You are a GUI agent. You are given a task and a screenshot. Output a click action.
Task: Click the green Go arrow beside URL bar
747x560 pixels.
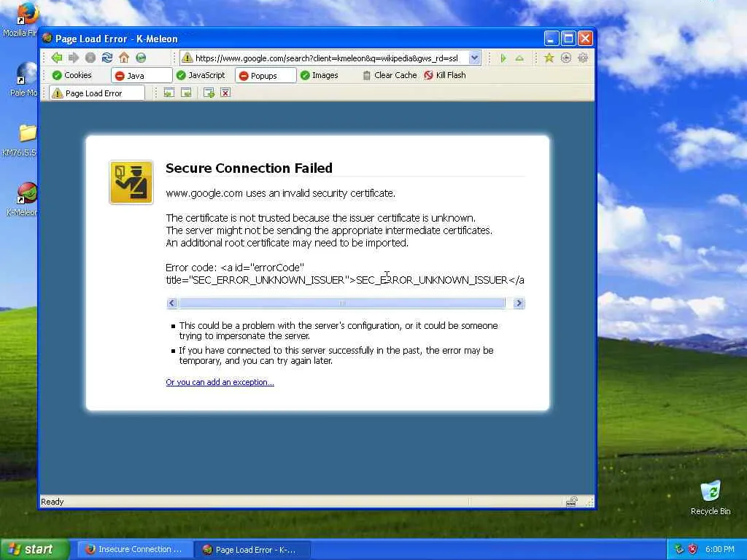(503, 58)
